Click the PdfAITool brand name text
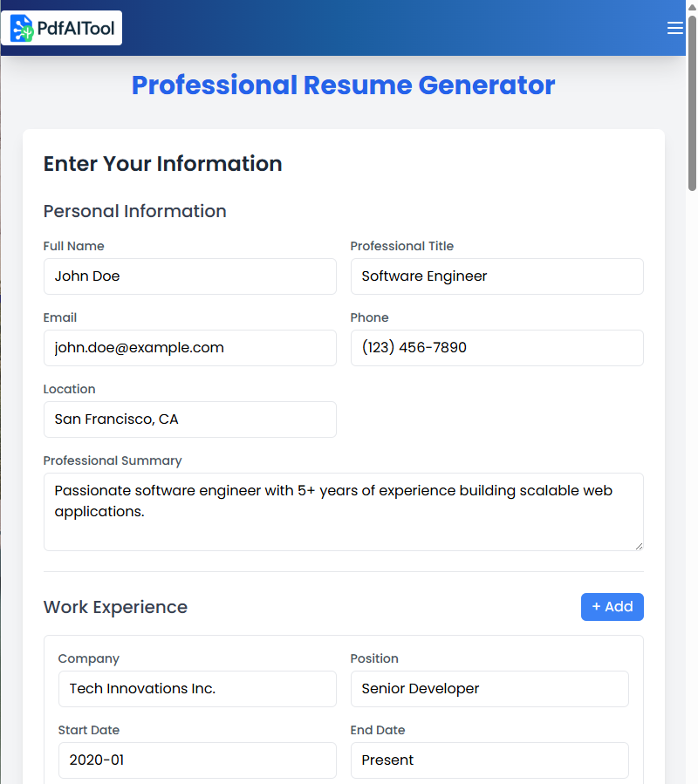 coord(76,29)
